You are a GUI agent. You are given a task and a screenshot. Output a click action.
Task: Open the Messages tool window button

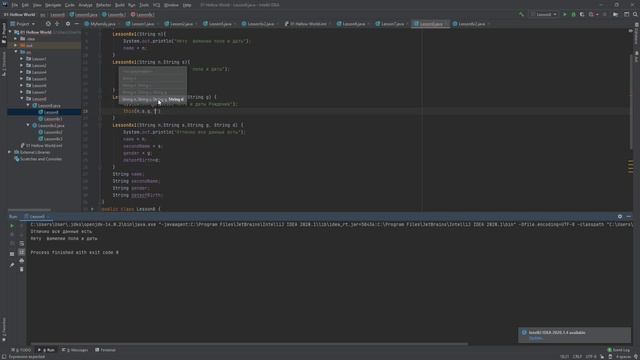pyautogui.click(x=75, y=350)
